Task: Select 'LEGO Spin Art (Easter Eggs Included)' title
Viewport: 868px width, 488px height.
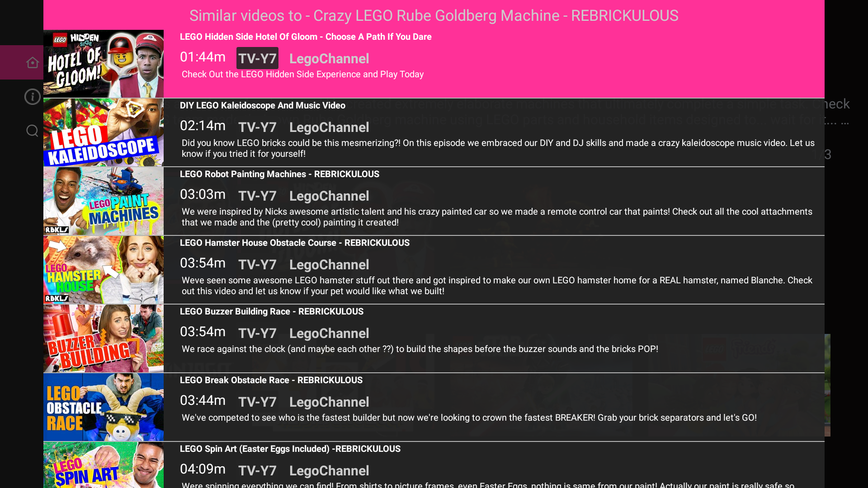Action: coord(290,449)
